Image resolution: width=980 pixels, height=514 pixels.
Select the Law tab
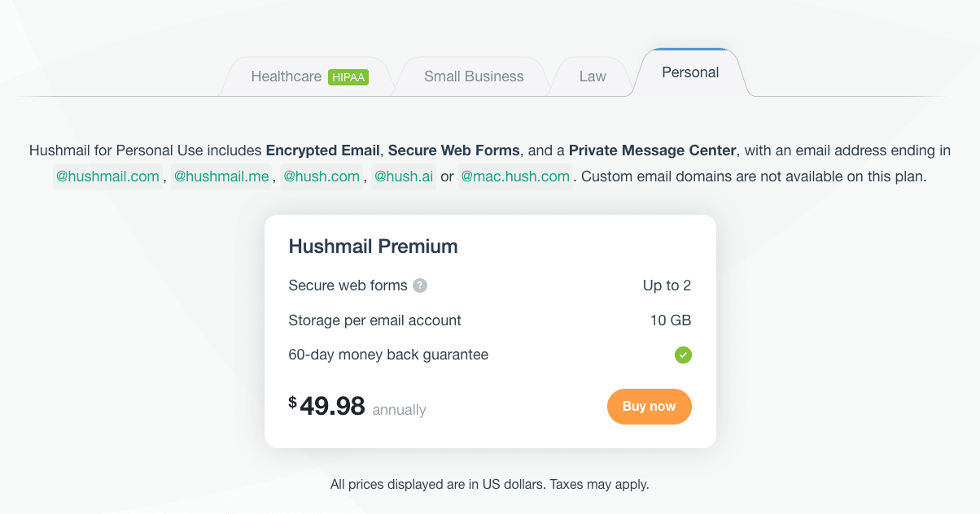[593, 76]
